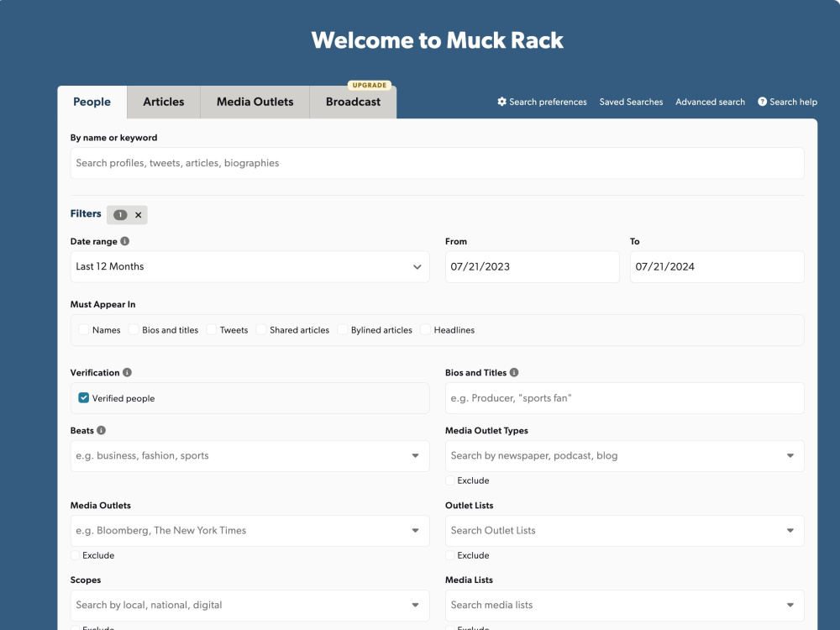This screenshot has width=840, height=630.
Task: Click the Beats info icon
Action: [x=102, y=430]
